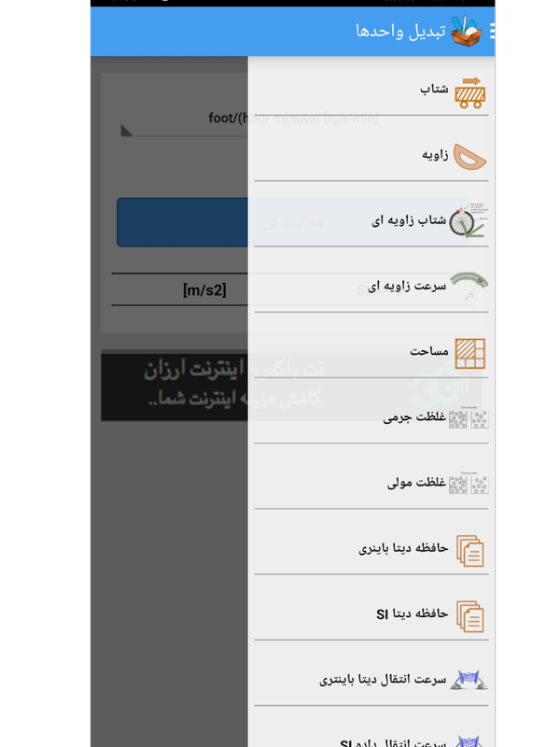Viewport: 560px width, 747px height.
Task: Choose شتاب زاویه ای from the list
Action: click(408, 221)
